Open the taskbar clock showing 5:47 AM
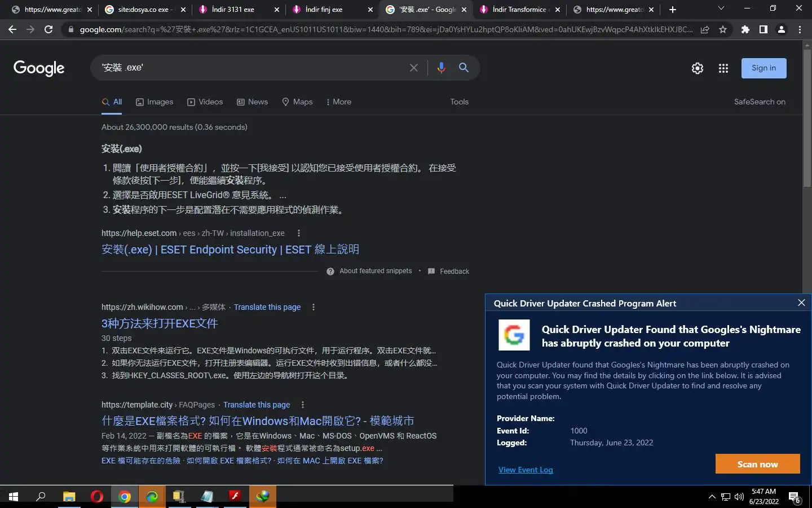 (764, 497)
